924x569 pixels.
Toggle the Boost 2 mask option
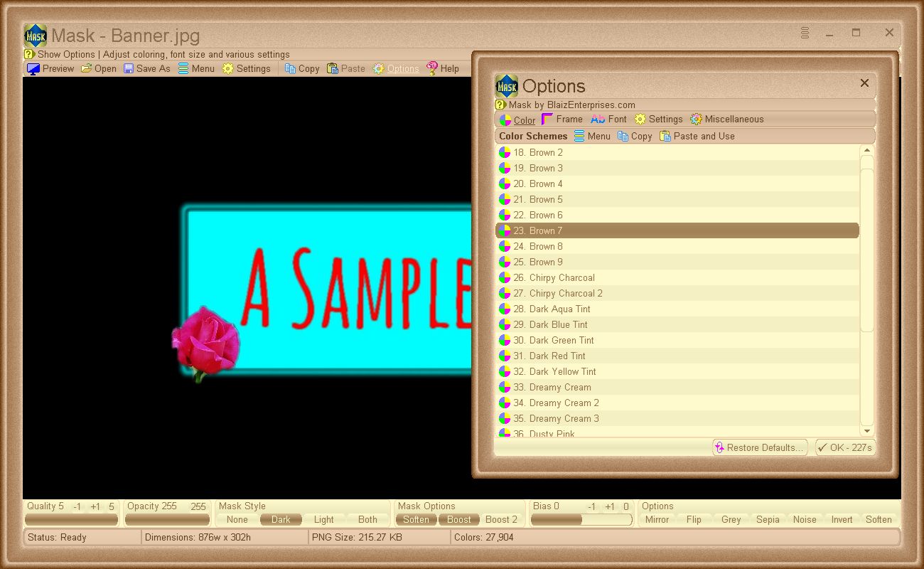pos(502,520)
